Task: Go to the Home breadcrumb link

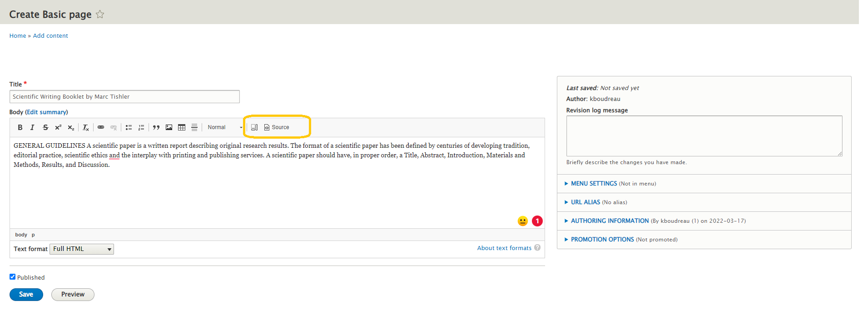Action: [18, 36]
